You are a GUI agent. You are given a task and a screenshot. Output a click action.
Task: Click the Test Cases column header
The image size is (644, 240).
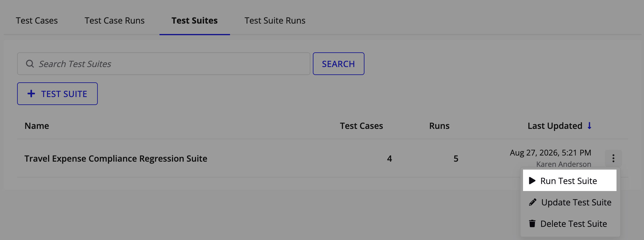coord(361,126)
